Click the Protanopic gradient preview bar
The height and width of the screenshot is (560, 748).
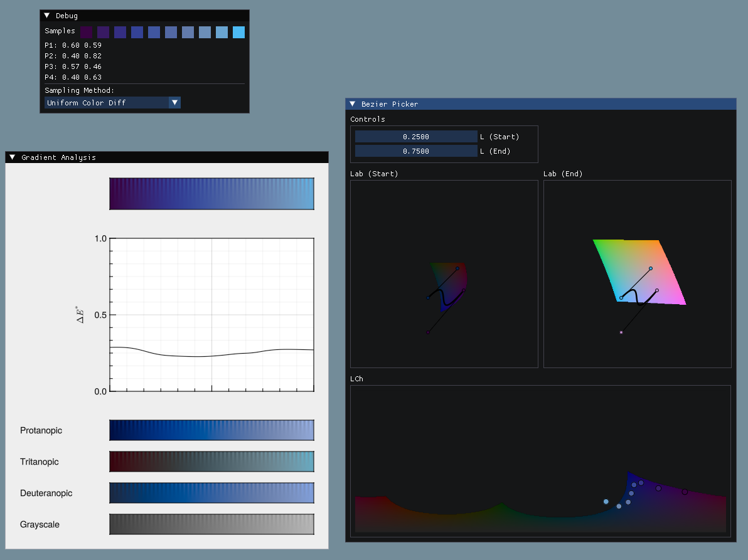click(x=212, y=430)
